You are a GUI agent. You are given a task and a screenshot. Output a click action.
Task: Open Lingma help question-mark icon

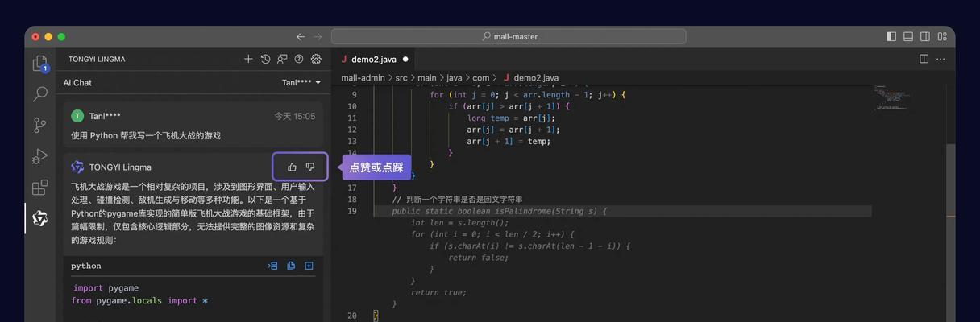(x=299, y=59)
